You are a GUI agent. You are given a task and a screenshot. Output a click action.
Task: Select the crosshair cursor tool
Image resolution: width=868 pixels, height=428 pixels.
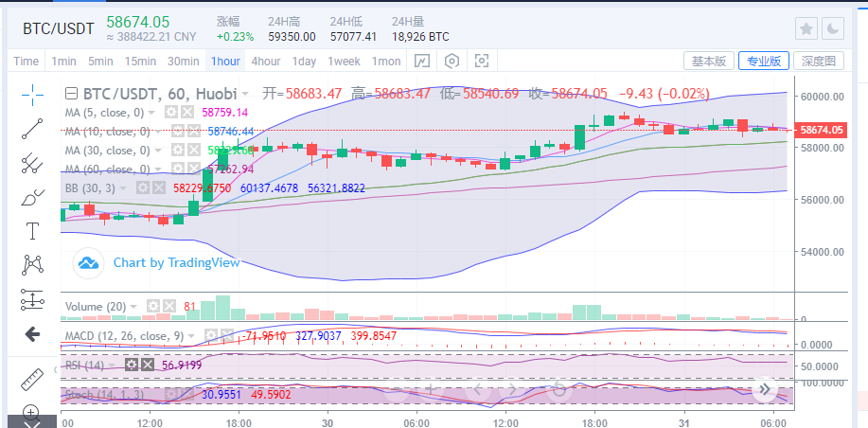tap(33, 96)
